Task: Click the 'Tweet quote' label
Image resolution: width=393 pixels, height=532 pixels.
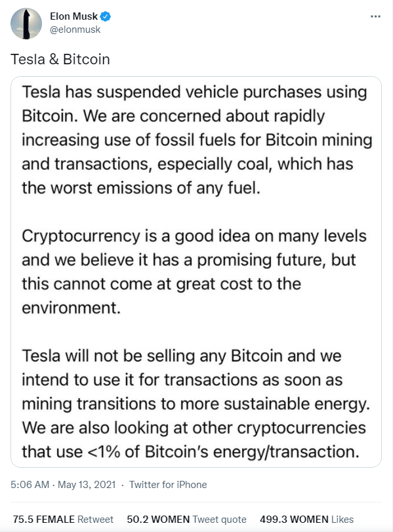Action: point(220,520)
